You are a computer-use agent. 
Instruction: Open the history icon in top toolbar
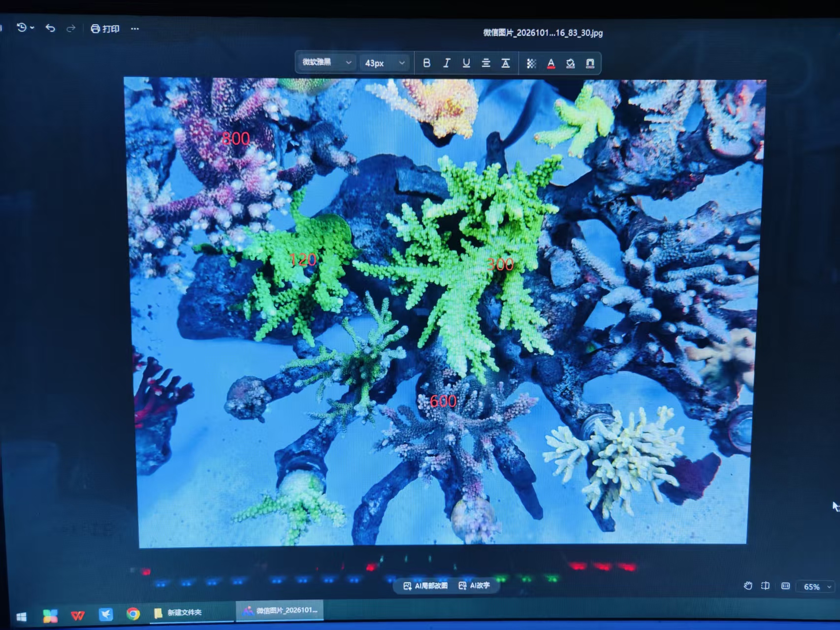click(x=22, y=28)
